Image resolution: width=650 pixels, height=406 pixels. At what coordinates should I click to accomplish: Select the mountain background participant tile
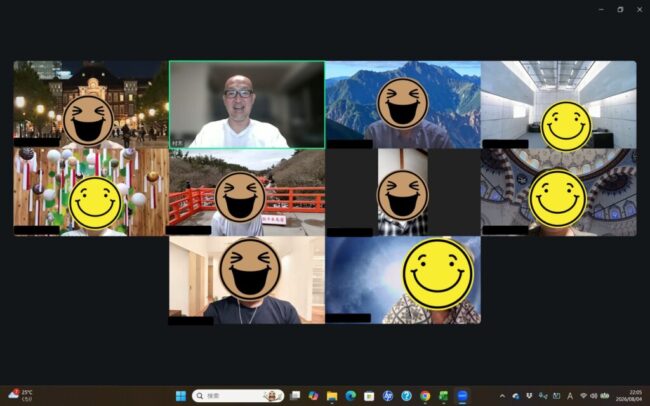coord(403,105)
